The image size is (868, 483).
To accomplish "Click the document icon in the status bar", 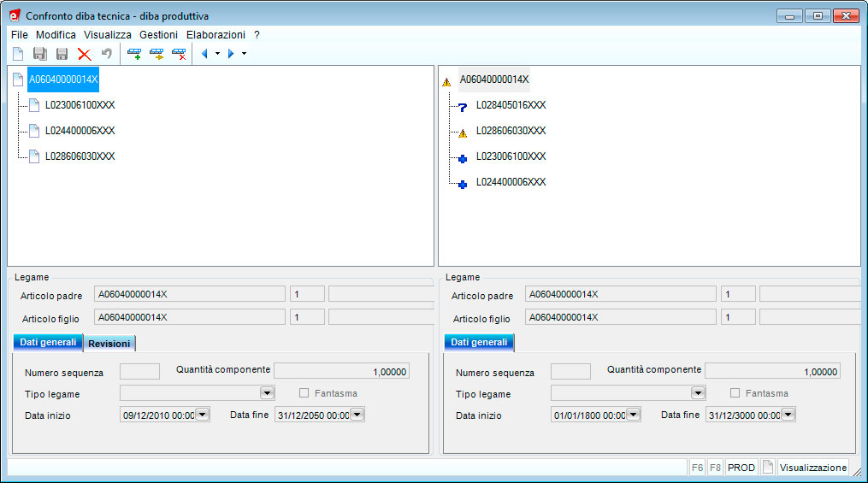I will click(x=768, y=468).
